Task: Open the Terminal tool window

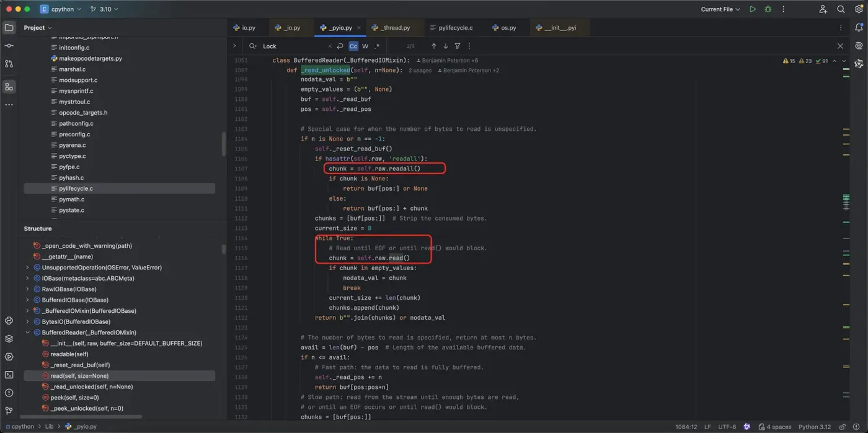Action: (x=9, y=375)
